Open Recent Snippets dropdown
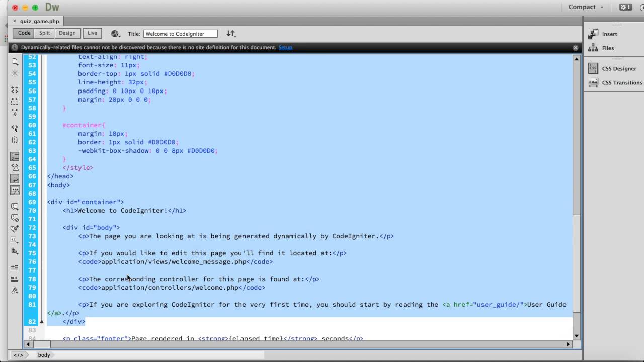 pos(15,240)
